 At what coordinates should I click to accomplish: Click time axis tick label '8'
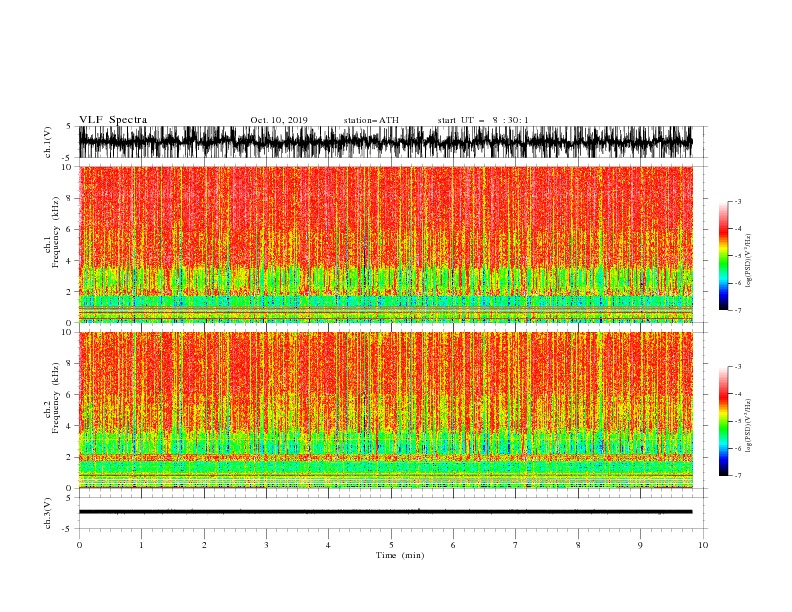578,545
